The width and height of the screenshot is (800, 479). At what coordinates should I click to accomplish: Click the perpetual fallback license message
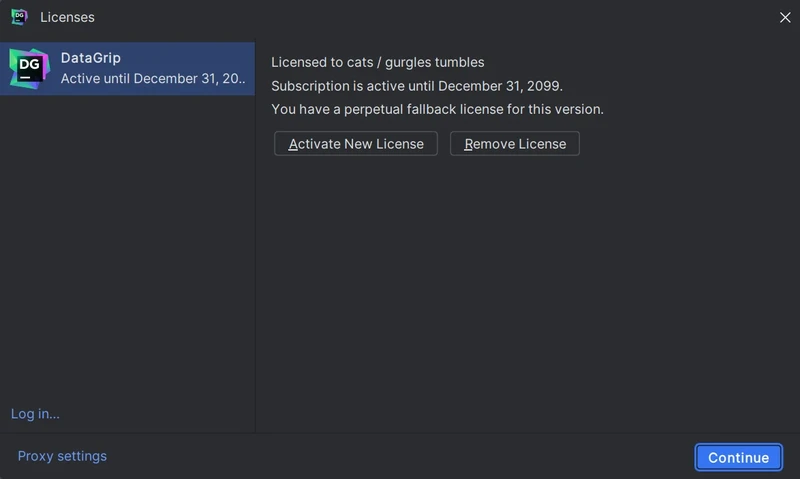coord(437,109)
